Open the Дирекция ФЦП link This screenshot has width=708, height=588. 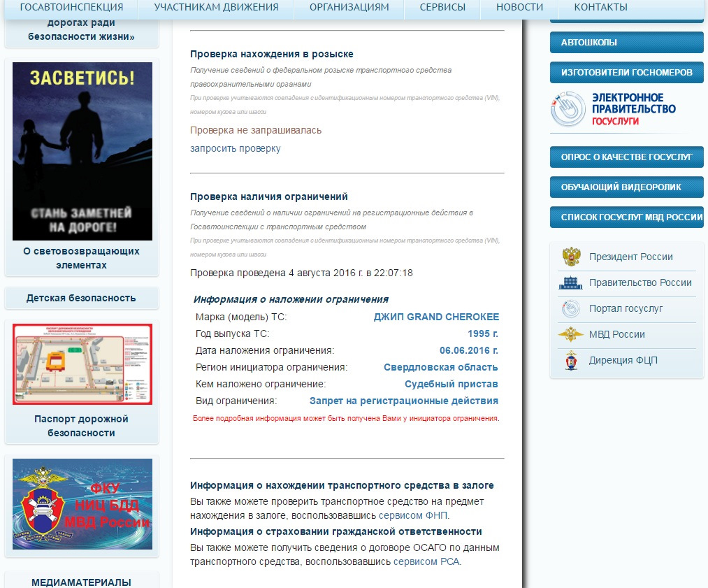623,360
